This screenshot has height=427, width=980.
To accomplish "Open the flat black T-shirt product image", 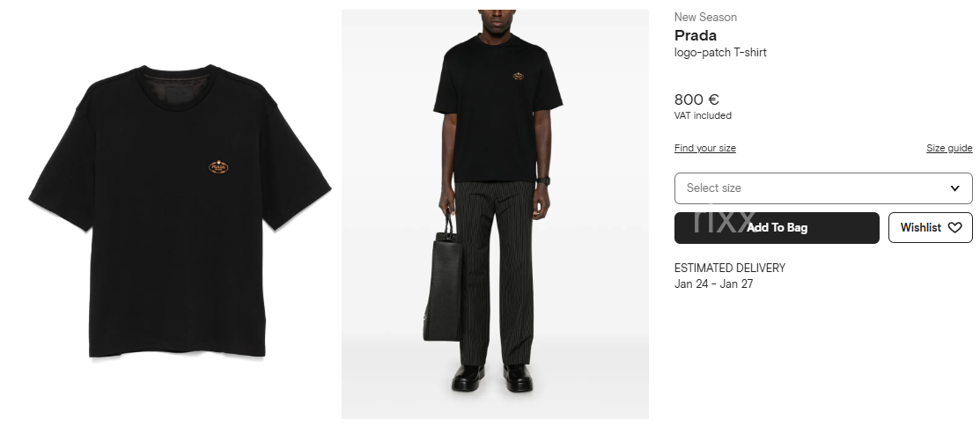I will pyautogui.click(x=180, y=211).
